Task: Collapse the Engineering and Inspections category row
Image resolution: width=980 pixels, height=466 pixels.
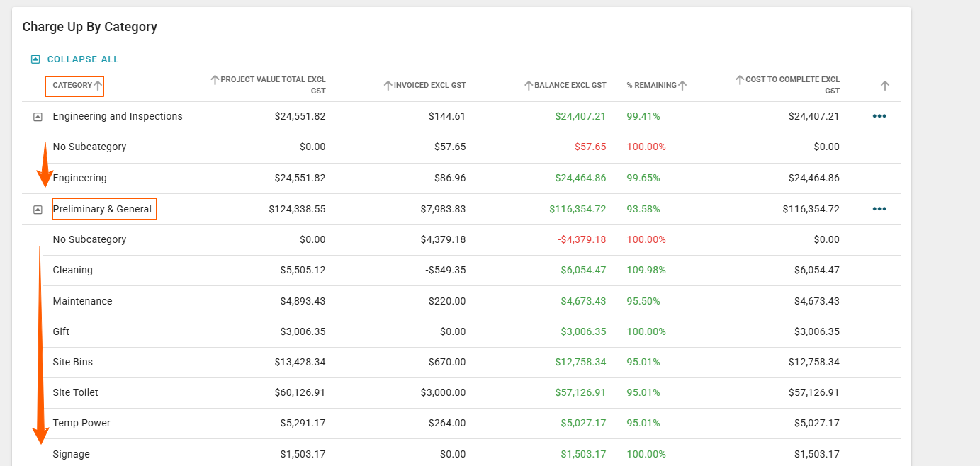Action: pos(38,117)
